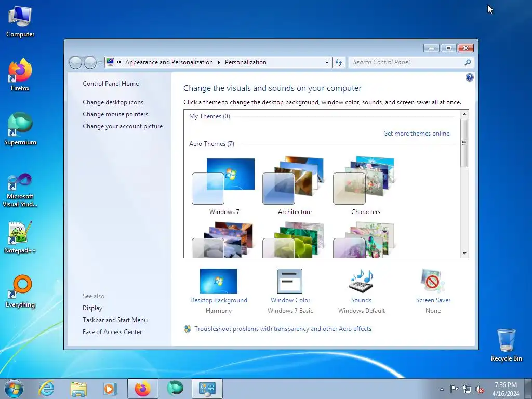The width and height of the screenshot is (532, 399).
Task: Open the Window Color icon
Action: pos(290,281)
